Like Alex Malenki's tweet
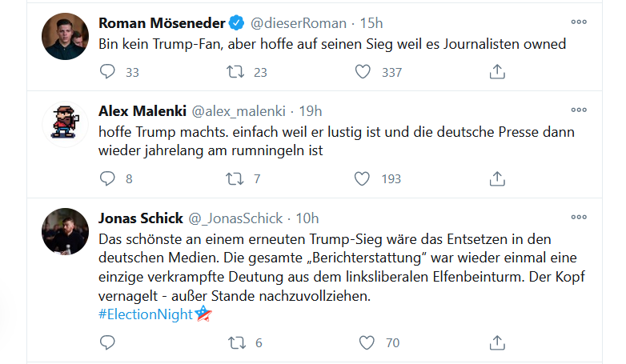 (x=363, y=178)
